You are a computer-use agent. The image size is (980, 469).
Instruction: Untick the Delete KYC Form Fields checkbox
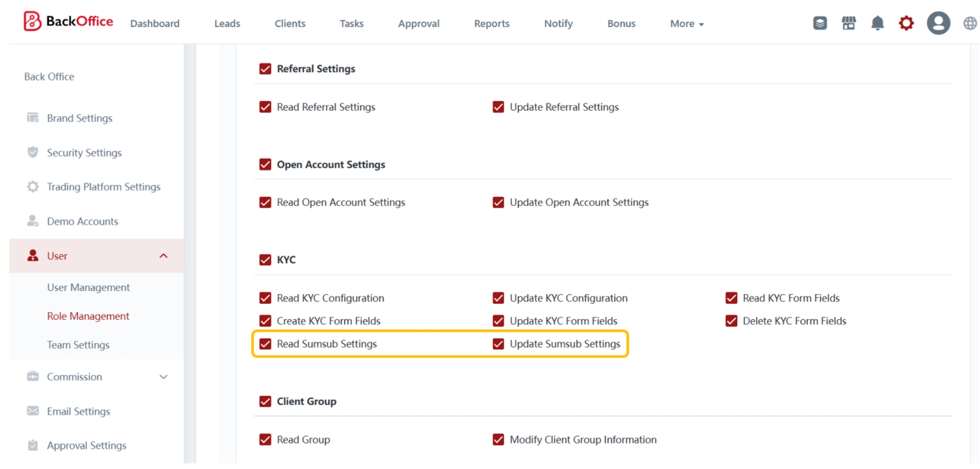(731, 321)
